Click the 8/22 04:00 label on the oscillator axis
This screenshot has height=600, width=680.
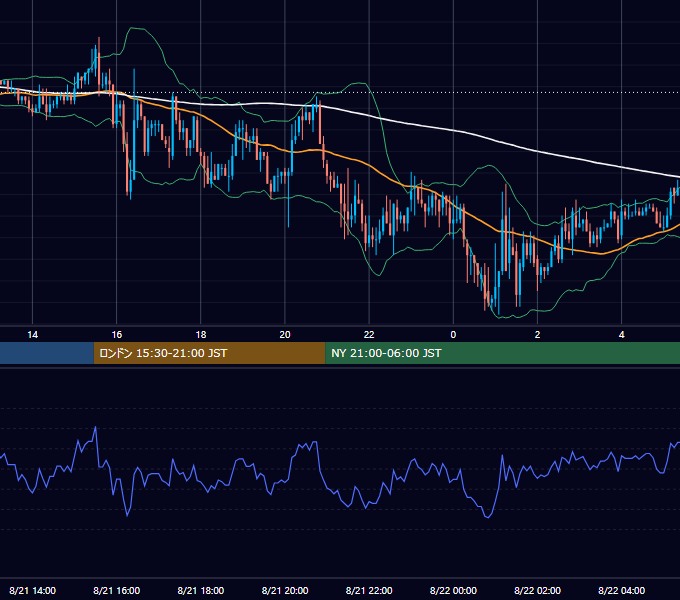coord(621,591)
